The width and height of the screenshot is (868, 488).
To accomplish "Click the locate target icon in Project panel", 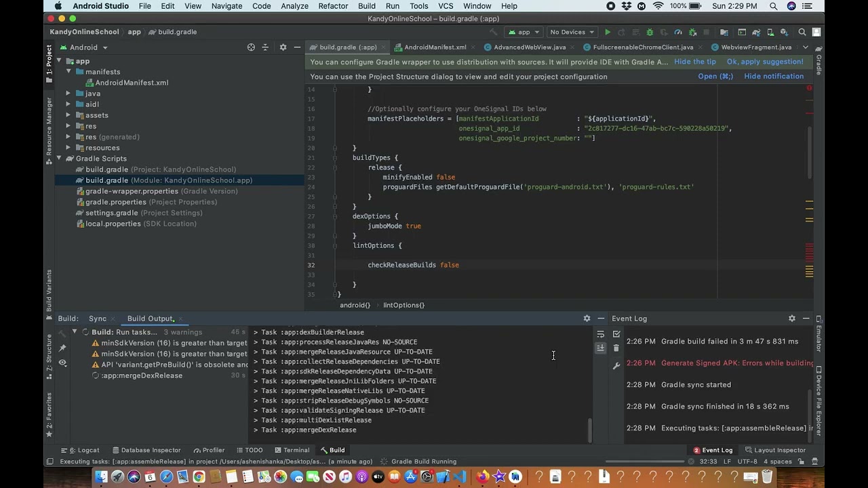I will (251, 47).
